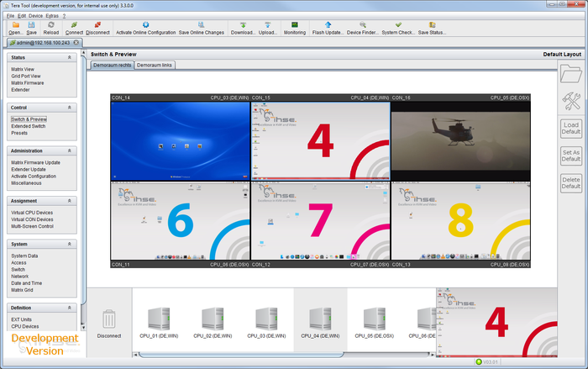The height and width of the screenshot is (369, 588).
Task: Open Extended Switch in the sidebar
Action: tap(28, 126)
